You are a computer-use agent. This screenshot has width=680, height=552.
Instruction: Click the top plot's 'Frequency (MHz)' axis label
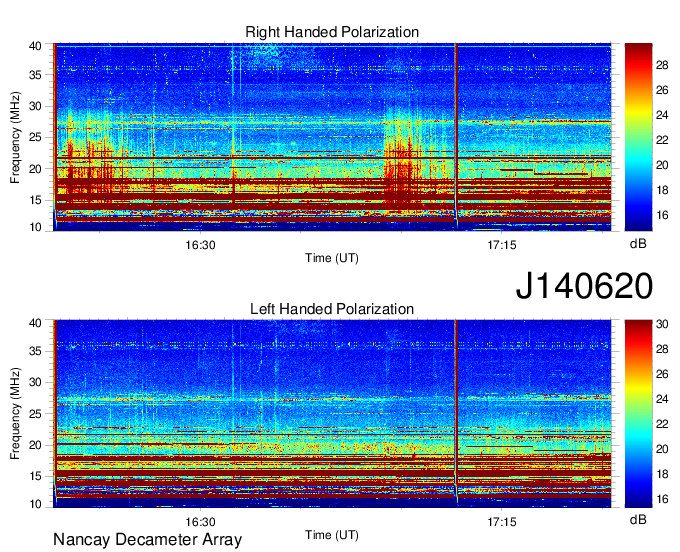click(15, 137)
